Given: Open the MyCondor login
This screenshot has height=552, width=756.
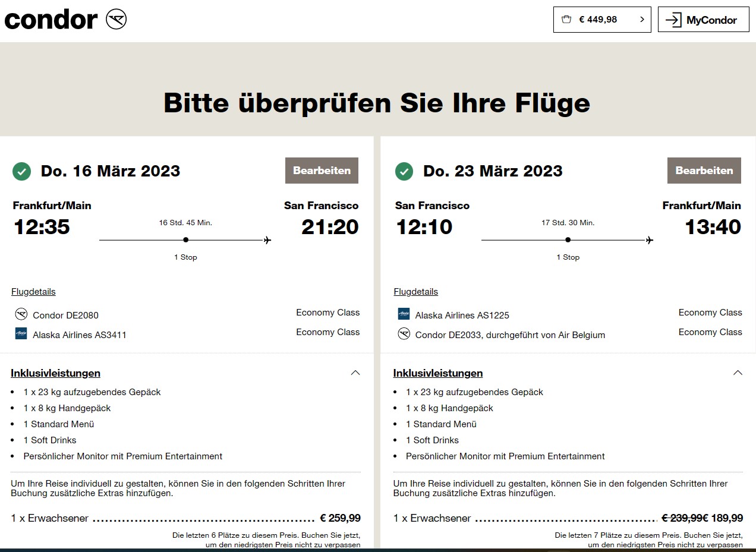Looking at the screenshot, I should pos(703,20).
